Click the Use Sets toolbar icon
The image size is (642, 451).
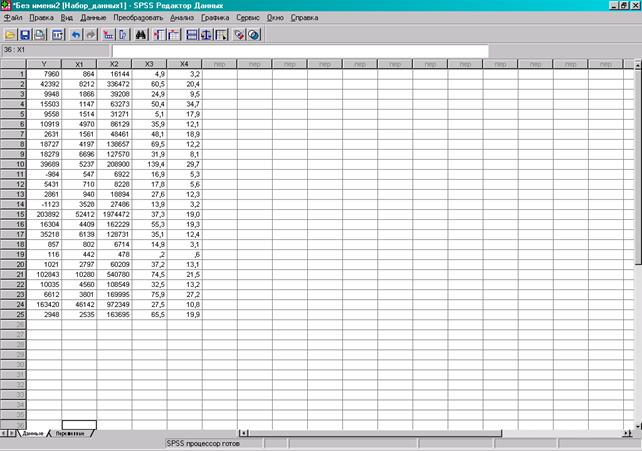tap(254, 35)
